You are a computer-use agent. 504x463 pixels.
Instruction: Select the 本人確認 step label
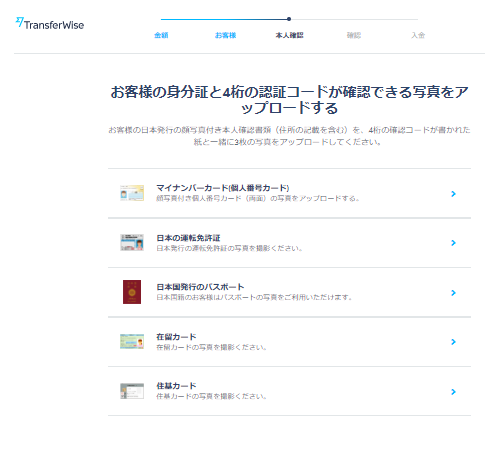(x=289, y=35)
